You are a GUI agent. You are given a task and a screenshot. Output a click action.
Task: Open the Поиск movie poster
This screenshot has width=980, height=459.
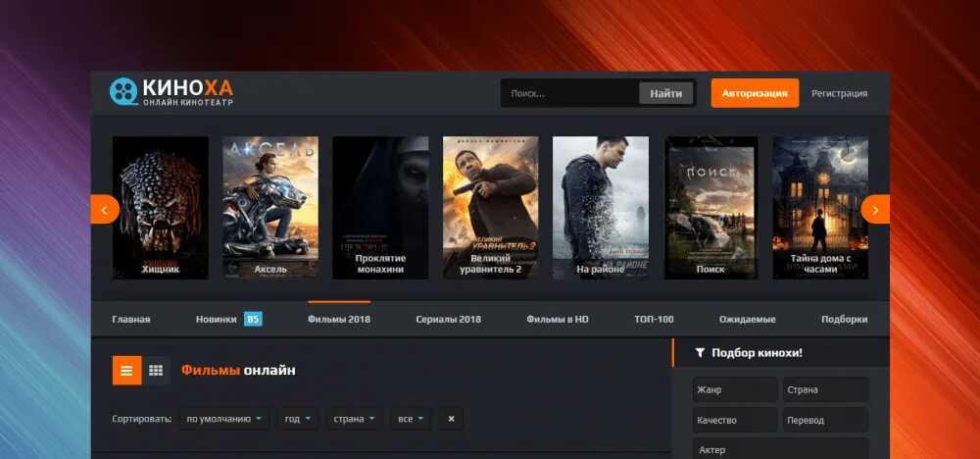tap(710, 208)
